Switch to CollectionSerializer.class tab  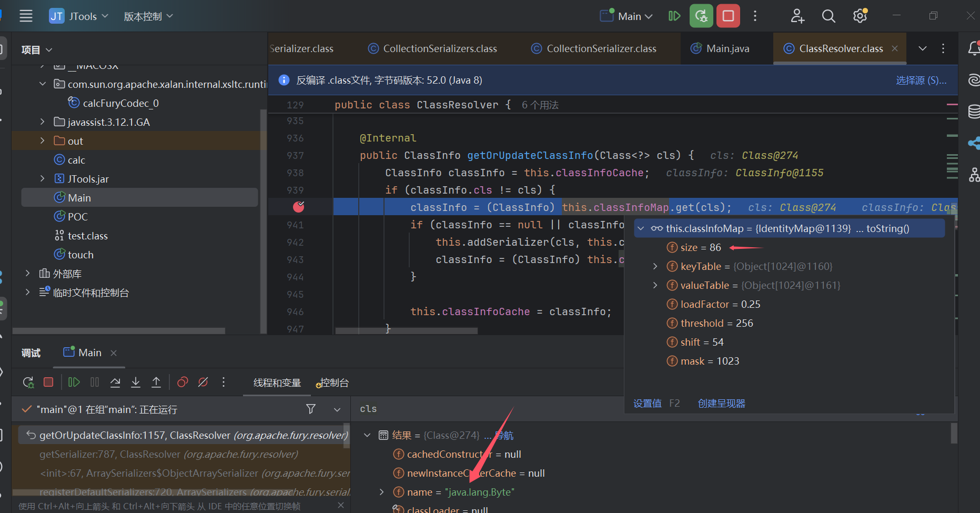point(594,48)
